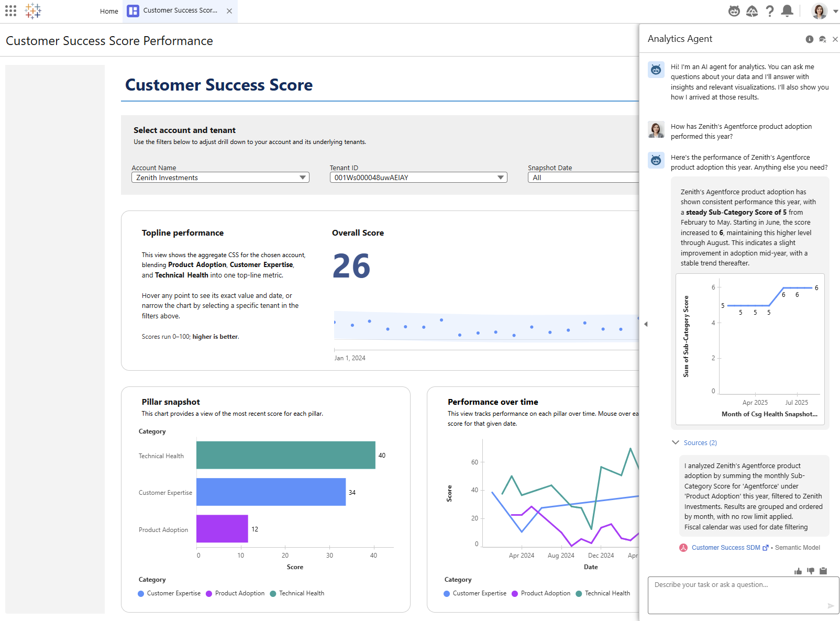Screen dimensions: 840x621
Task: Collapse the Analytics Agent panel arrow
Action: pos(646,324)
